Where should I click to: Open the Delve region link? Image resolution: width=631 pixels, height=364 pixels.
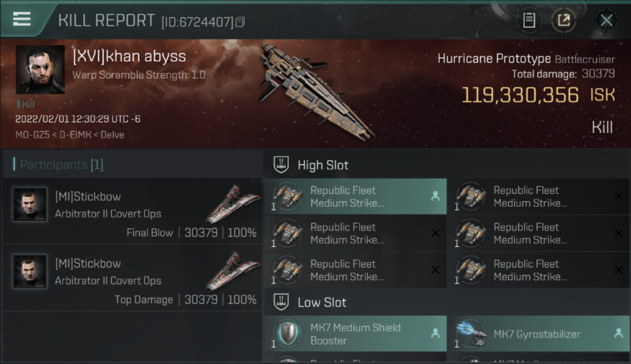[113, 135]
